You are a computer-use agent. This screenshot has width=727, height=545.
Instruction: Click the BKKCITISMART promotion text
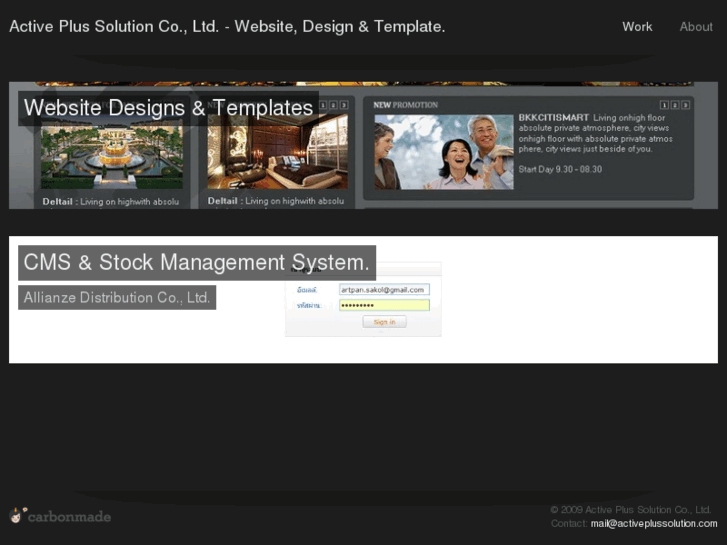pyautogui.click(x=596, y=133)
